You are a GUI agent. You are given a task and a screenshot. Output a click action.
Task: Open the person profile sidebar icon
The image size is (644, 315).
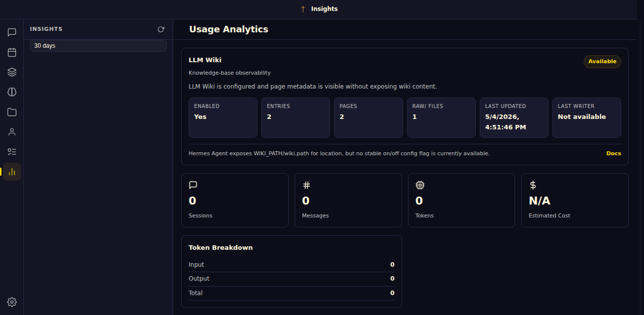(x=12, y=132)
